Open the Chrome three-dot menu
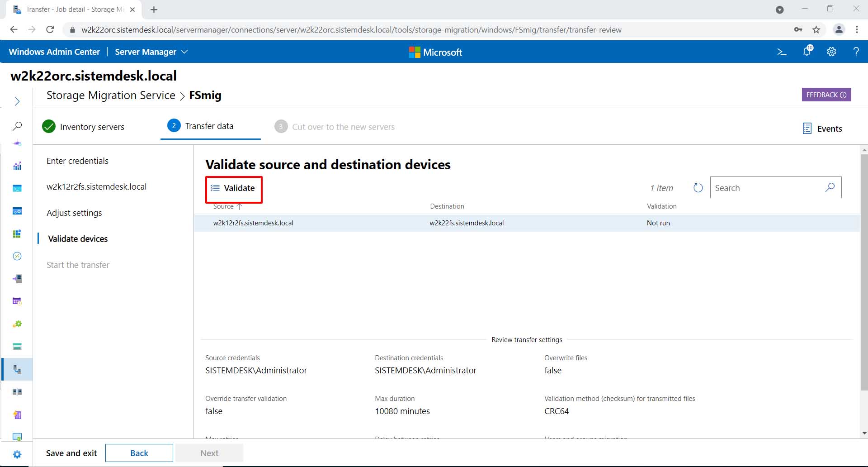868x467 pixels. pyautogui.click(x=857, y=30)
